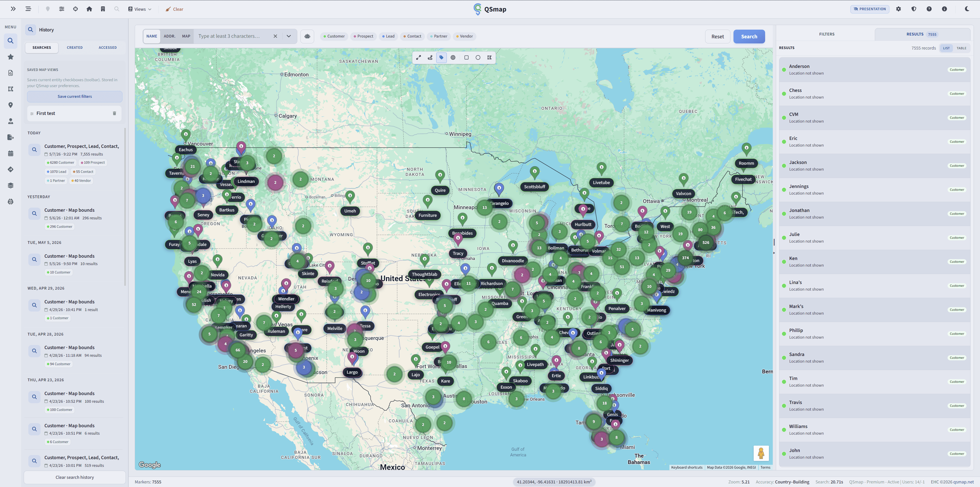Viewport: 980px width, 487px height.
Task: Click the robot icon beside search box
Action: point(307,36)
